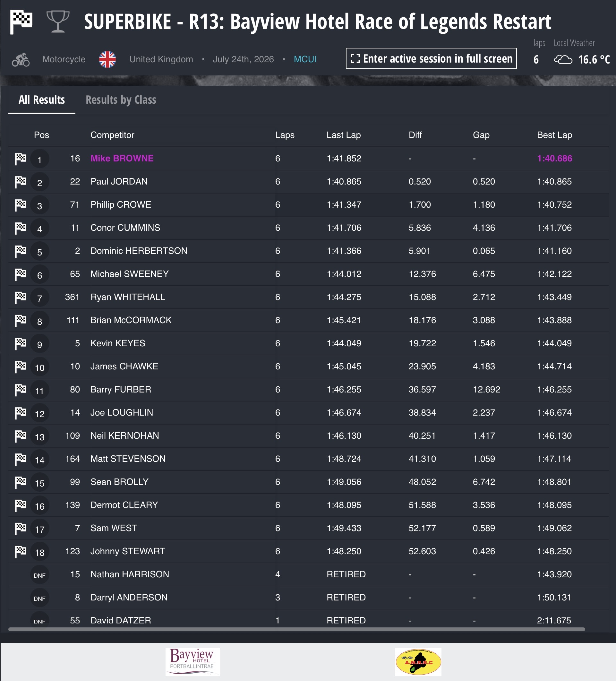Click the trophy icon beside the title
Image resolution: width=616 pixels, height=681 pixels.
(58, 22)
